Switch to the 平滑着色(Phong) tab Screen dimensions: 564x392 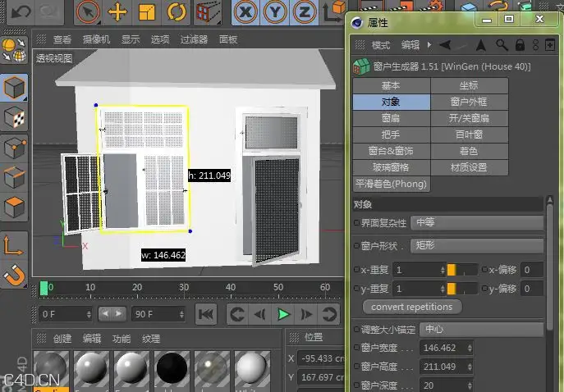click(x=391, y=184)
